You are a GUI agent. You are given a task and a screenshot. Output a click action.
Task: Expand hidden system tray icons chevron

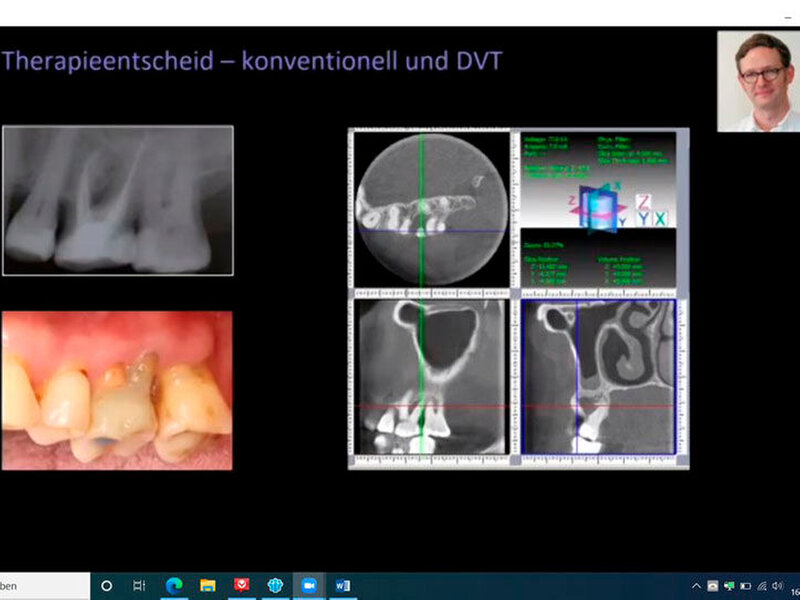pos(696,585)
